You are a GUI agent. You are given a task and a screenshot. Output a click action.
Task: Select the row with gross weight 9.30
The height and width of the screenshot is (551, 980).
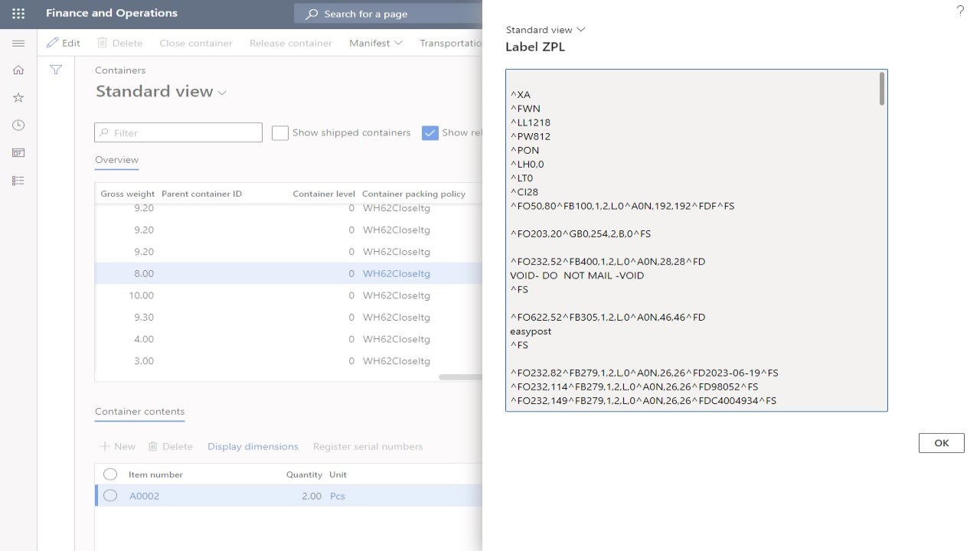[x=289, y=317]
